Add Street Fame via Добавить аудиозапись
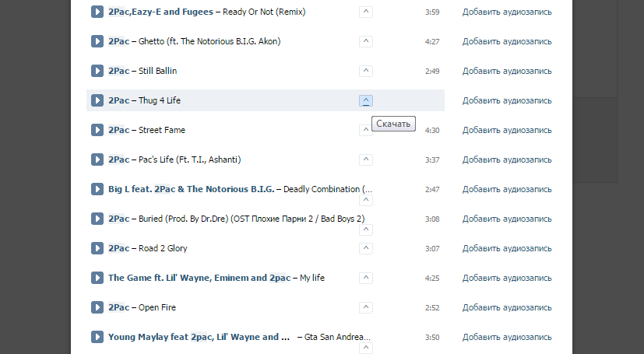 [x=507, y=131]
